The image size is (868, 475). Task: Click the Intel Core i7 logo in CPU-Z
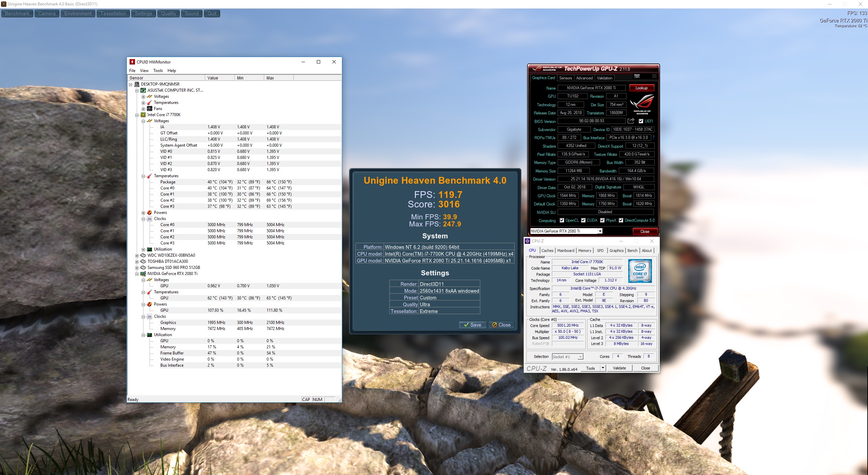[x=640, y=271]
